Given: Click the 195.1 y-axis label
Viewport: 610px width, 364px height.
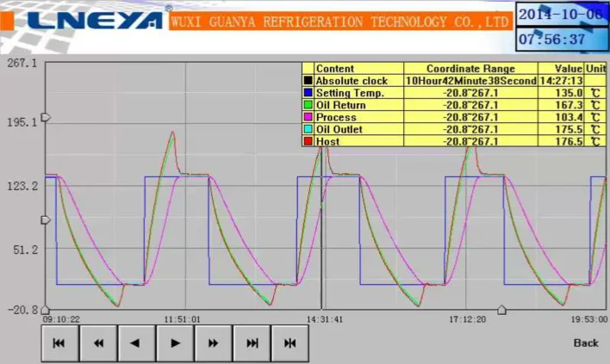Looking at the screenshot, I should (x=22, y=122).
